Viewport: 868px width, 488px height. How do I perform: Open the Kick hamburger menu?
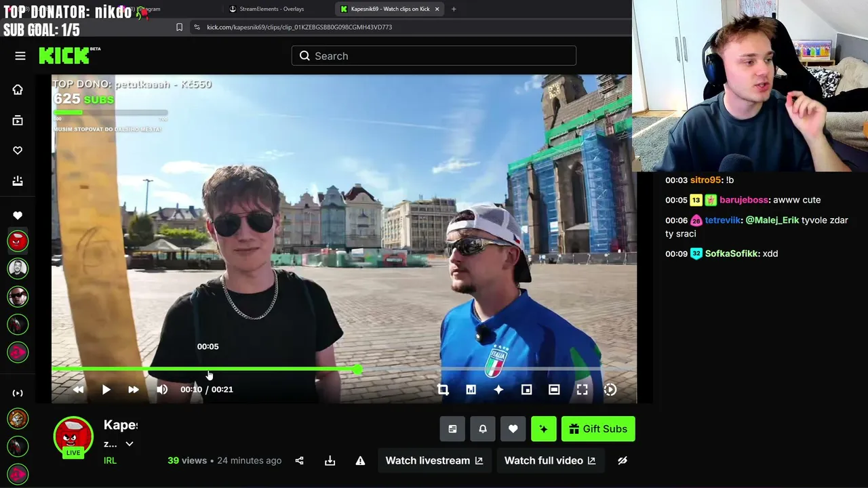pos(20,56)
